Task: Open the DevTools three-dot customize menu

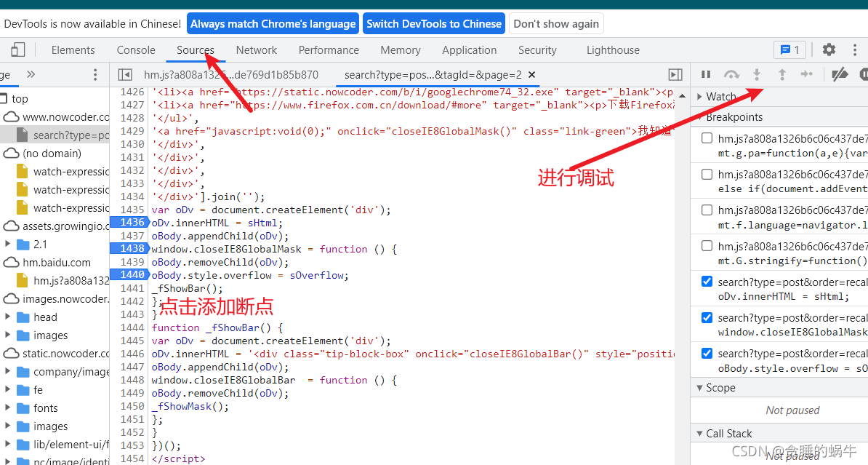Action: click(855, 50)
